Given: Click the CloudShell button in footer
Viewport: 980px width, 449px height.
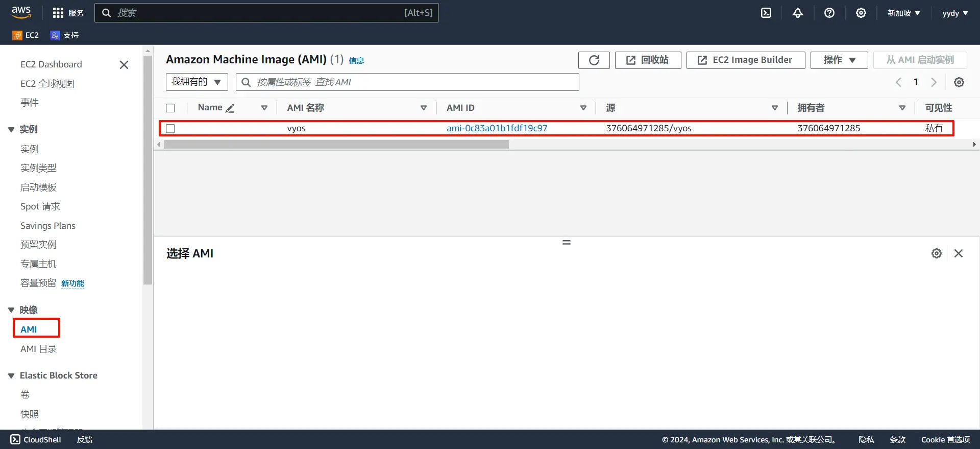Looking at the screenshot, I should tap(36, 439).
